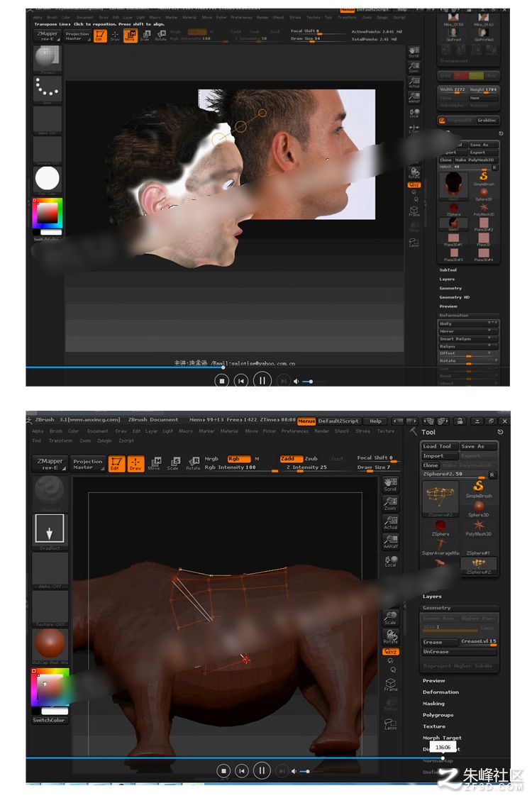532x798 pixels.
Task: Open Zplugin menu in lower window
Action: coord(104,440)
